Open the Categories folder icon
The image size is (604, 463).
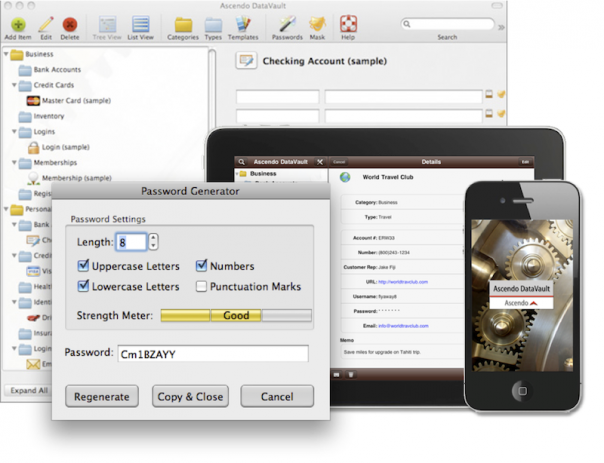coord(183,25)
